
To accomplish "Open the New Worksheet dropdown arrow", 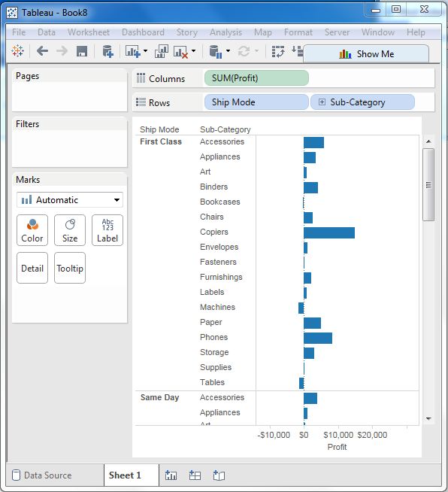I will (145, 51).
